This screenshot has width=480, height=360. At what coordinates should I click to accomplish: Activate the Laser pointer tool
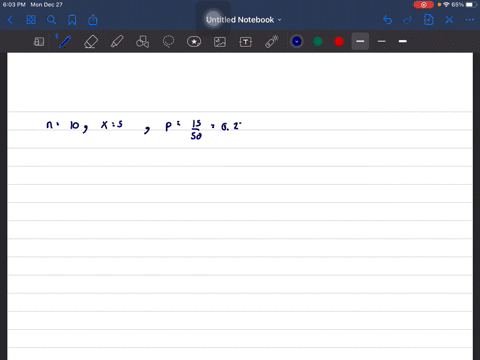tap(272, 42)
